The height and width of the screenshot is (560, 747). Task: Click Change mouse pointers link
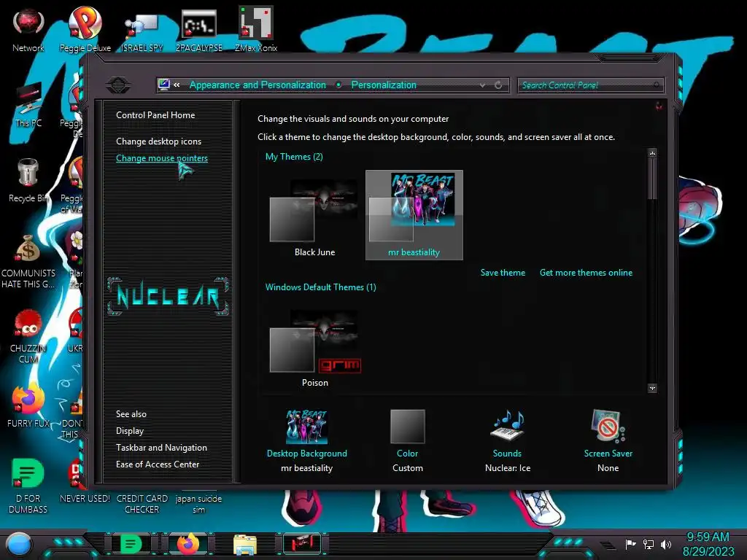click(162, 158)
